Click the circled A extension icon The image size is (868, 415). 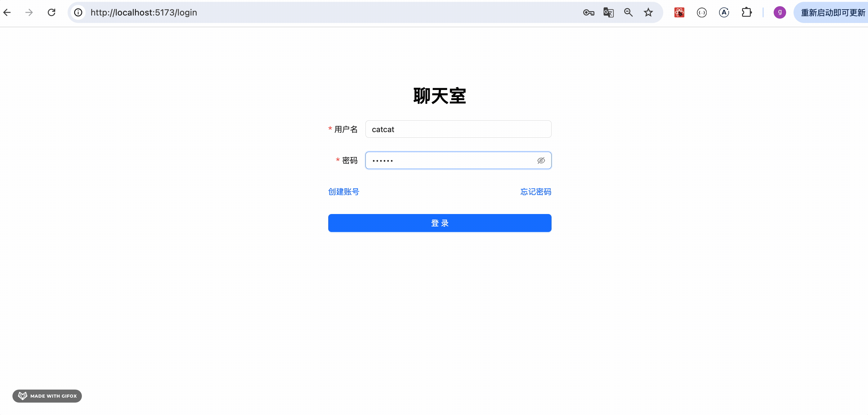point(724,12)
